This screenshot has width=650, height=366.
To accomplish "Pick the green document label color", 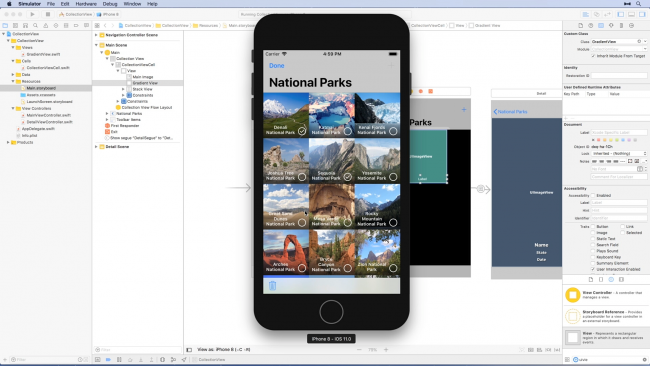I will click(x=617, y=140).
